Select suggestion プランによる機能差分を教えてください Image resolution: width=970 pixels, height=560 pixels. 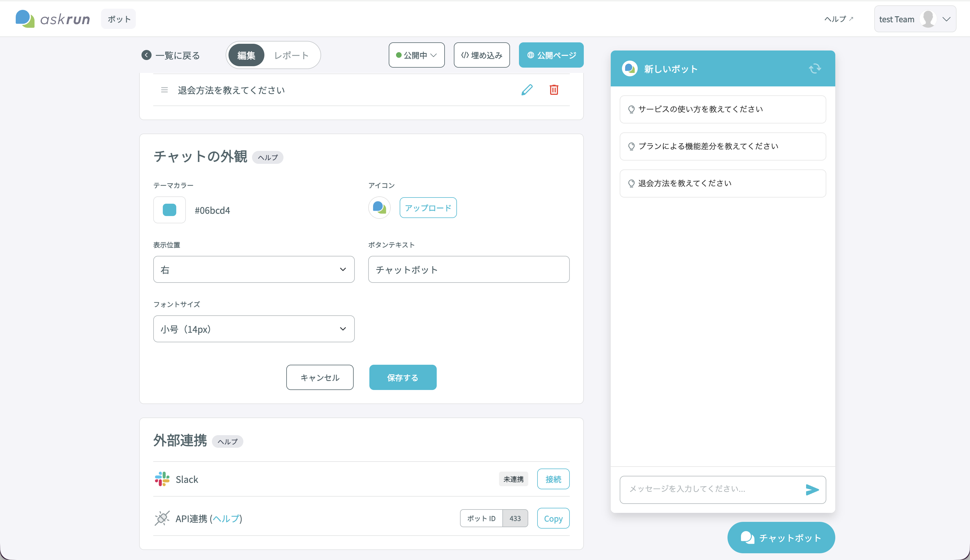(x=723, y=146)
